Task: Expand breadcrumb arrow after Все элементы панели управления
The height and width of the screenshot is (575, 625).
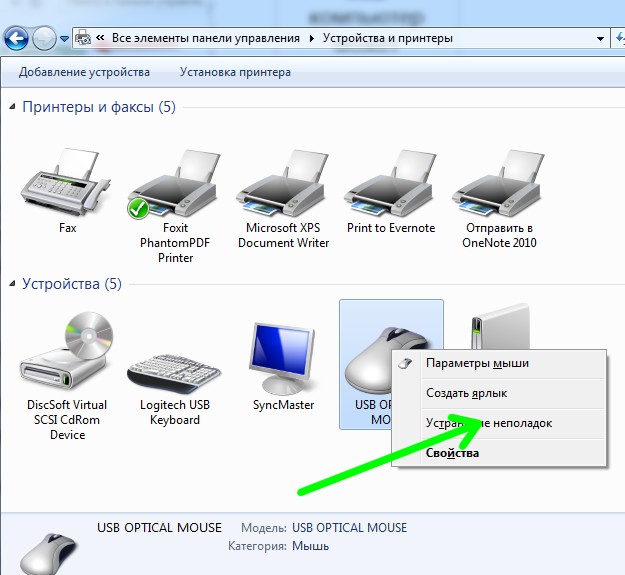Action: 311,39
